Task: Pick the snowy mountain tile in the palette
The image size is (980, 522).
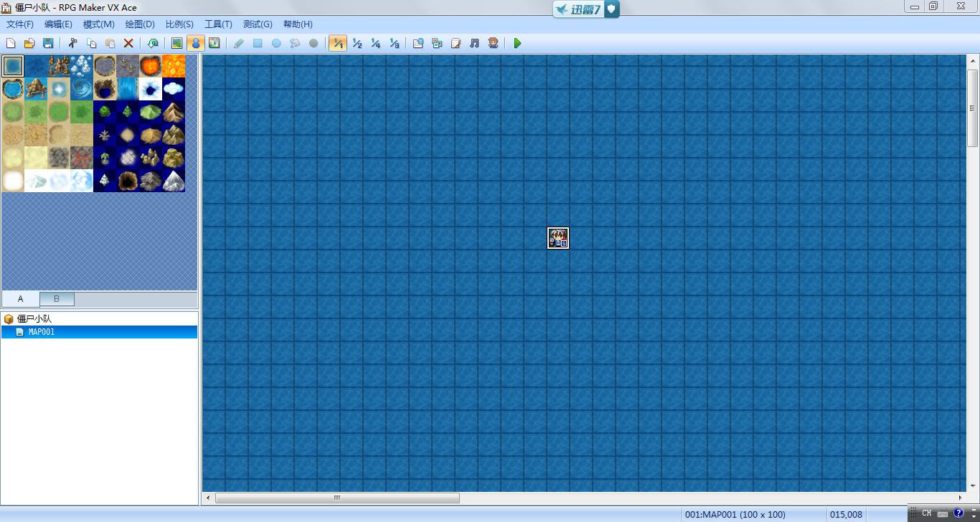Action: 174,181
